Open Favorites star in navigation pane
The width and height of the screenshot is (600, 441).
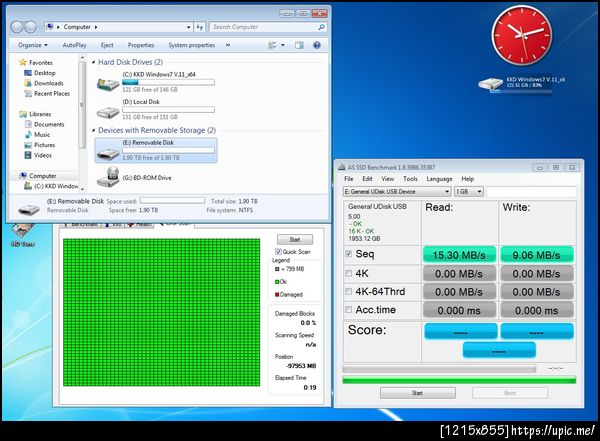click(23, 62)
